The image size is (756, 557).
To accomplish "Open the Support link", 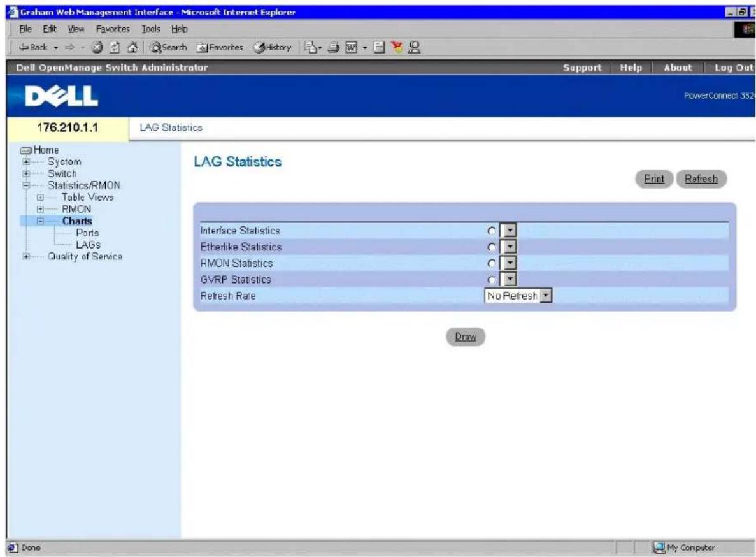I will click(x=582, y=68).
